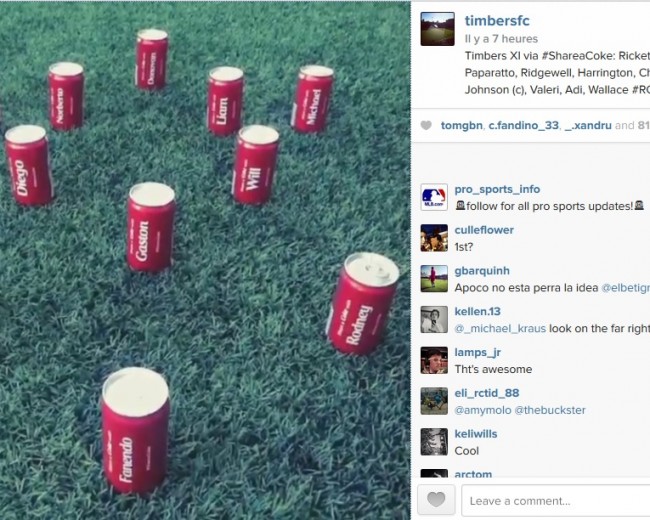This screenshot has height=520, width=650.
Task: Open gbarquinh's profile picture
Action: 434,279
